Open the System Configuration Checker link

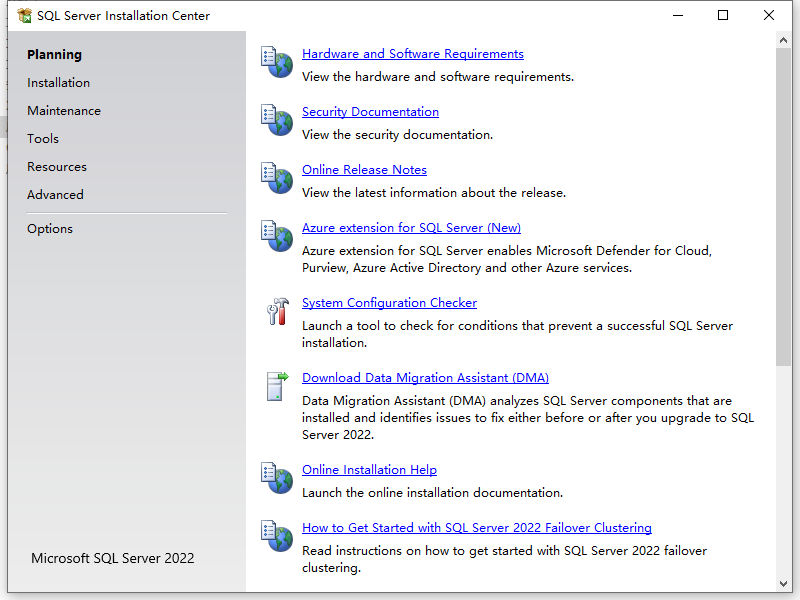[x=389, y=303]
